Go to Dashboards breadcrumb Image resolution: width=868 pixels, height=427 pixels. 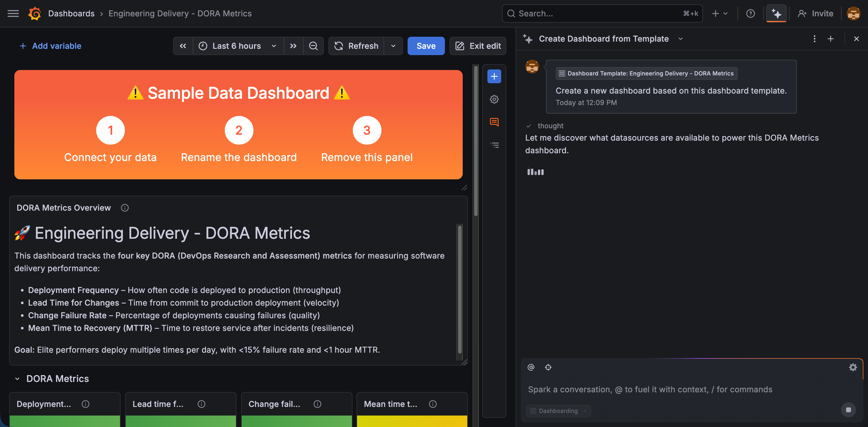coord(71,13)
